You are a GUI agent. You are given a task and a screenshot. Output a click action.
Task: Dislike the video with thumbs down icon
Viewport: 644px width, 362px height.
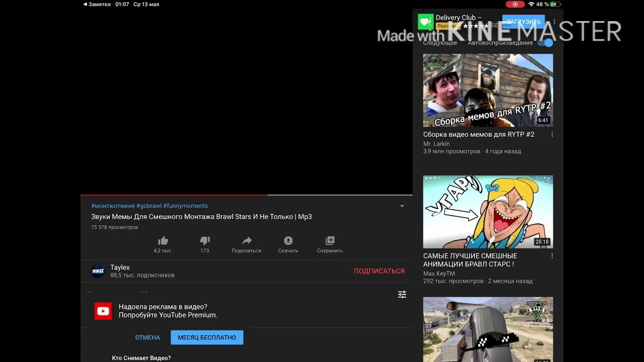click(205, 241)
